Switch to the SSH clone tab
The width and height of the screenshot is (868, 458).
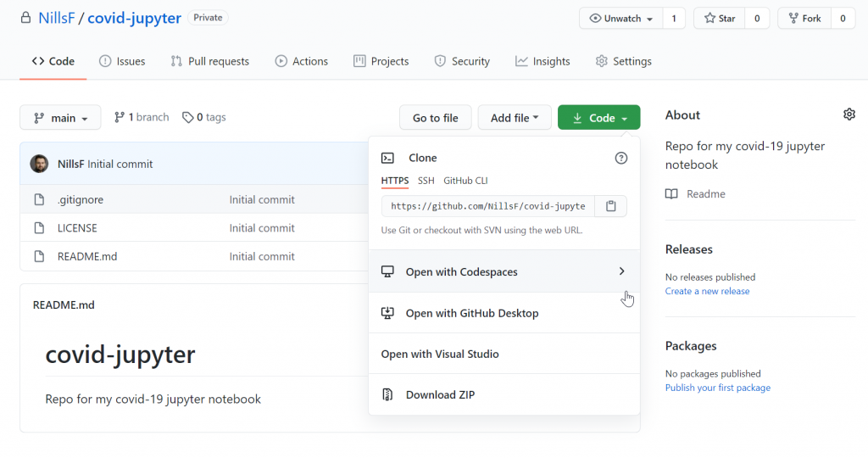[x=426, y=181]
